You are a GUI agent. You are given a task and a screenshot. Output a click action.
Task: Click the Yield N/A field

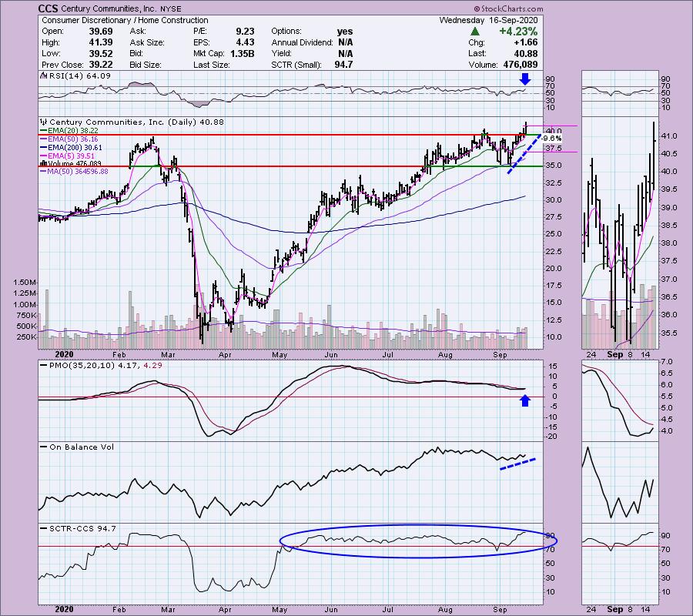coord(312,53)
